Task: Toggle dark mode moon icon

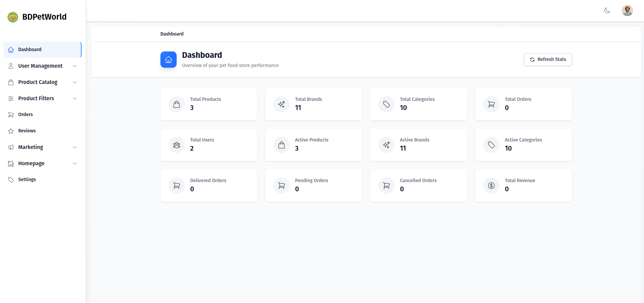Action: pos(607,10)
